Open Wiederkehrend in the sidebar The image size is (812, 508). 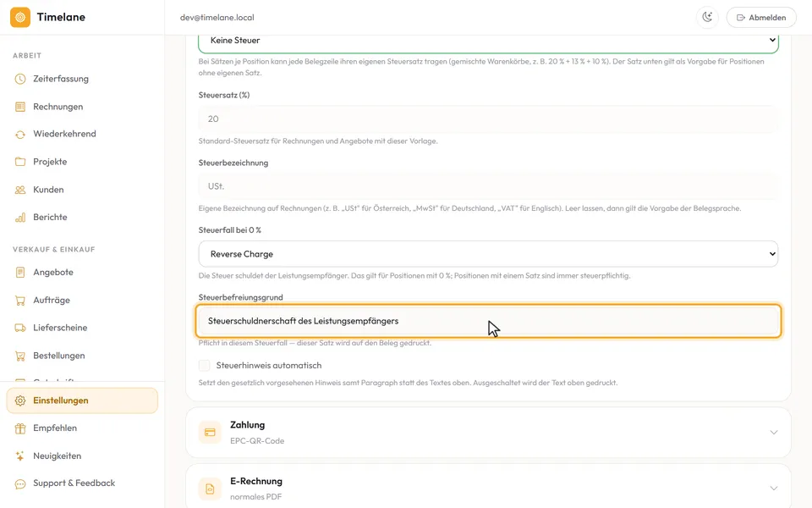[82, 135]
